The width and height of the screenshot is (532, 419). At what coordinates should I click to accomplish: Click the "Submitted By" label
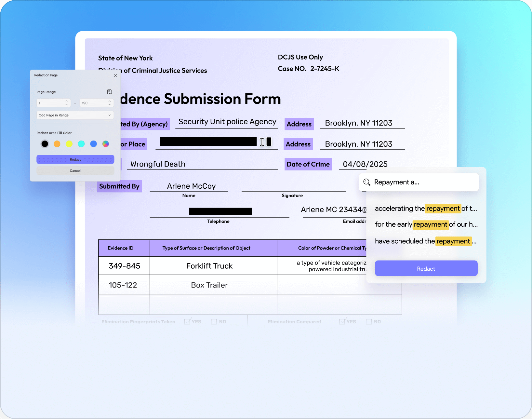[119, 186]
